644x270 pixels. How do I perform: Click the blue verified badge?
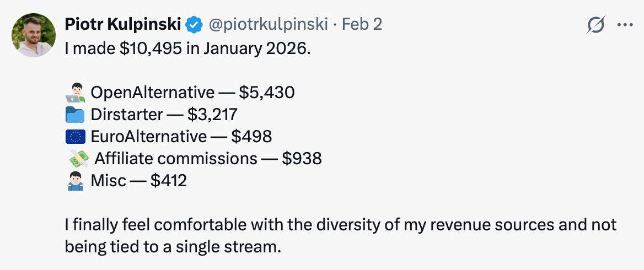point(193,24)
